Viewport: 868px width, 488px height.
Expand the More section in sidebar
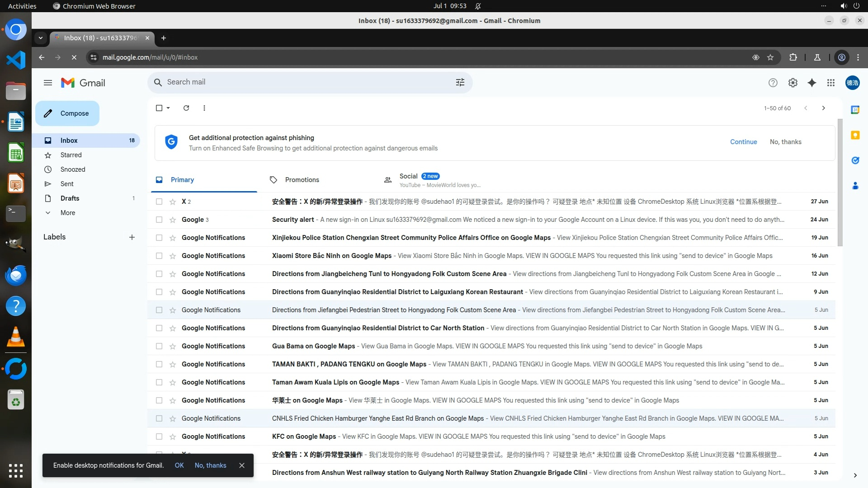point(68,213)
